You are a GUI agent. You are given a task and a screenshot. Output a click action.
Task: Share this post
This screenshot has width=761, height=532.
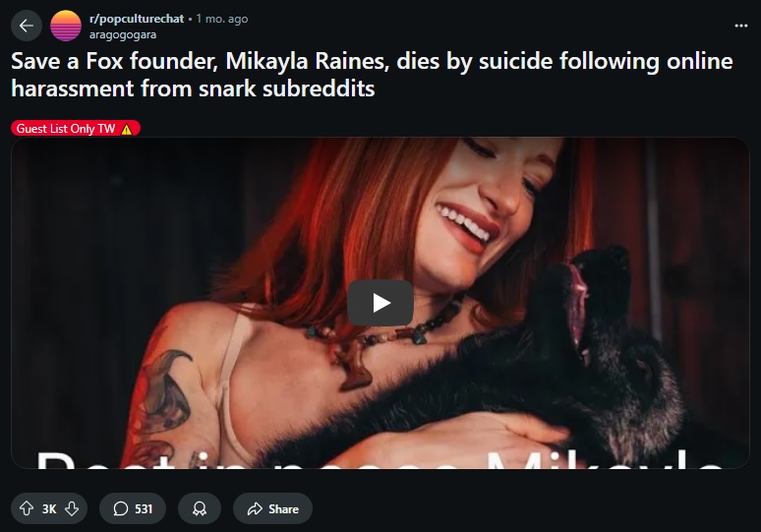tap(272, 508)
